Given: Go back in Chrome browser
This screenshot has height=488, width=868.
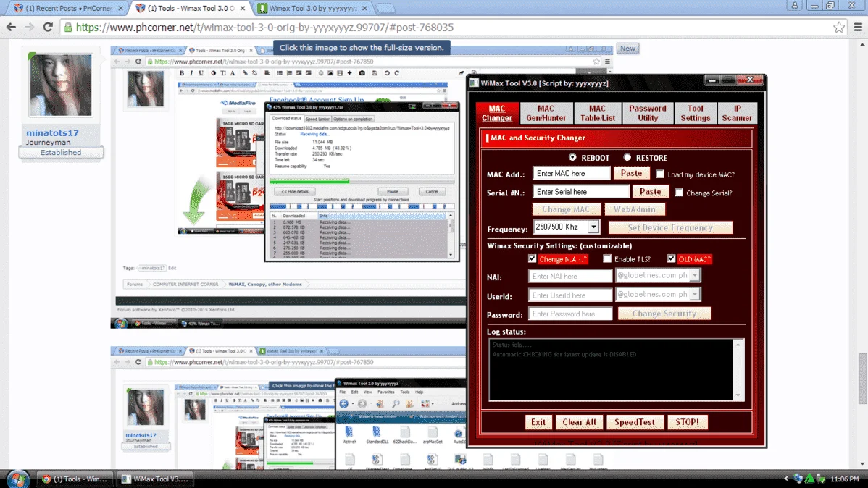Looking at the screenshot, I should pyautogui.click(x=11, y=27).
